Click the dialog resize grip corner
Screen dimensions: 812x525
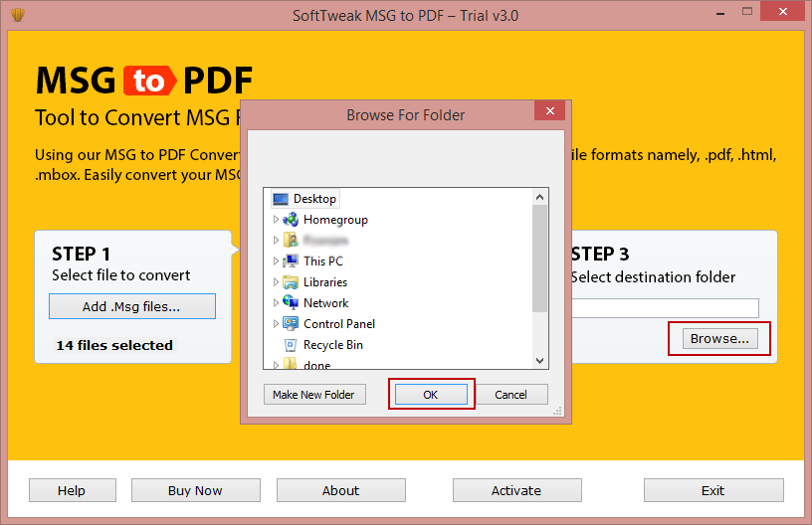557,412
